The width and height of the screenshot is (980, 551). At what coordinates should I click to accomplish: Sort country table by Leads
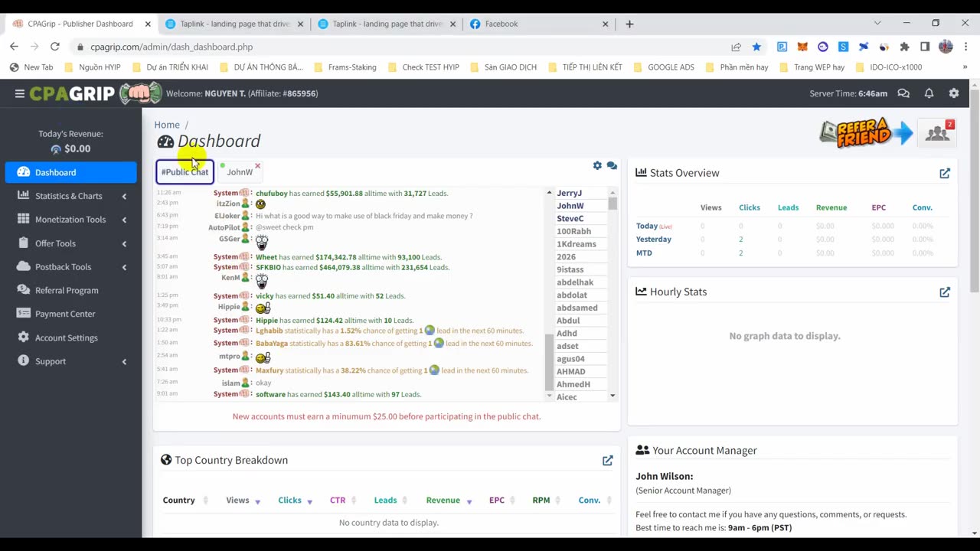click(x=391, y=500)
